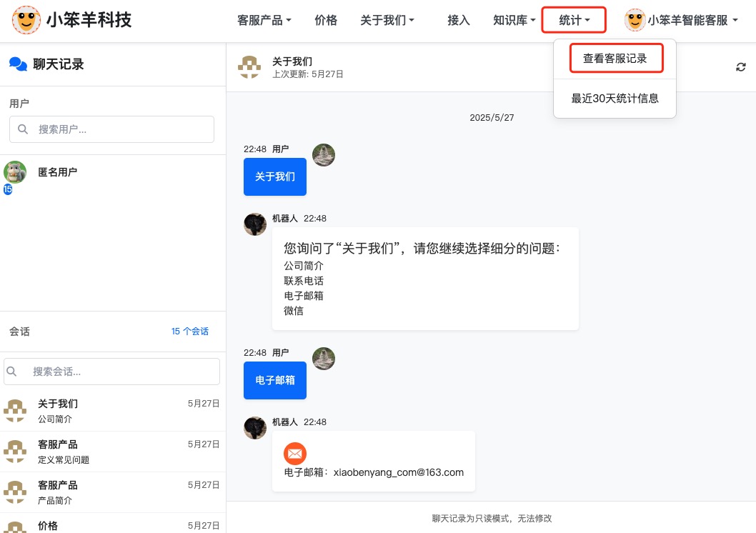Click the chat bubbles icon beside 聊天记录
Viewport: 756px width, 533px height.
(18, 64)
